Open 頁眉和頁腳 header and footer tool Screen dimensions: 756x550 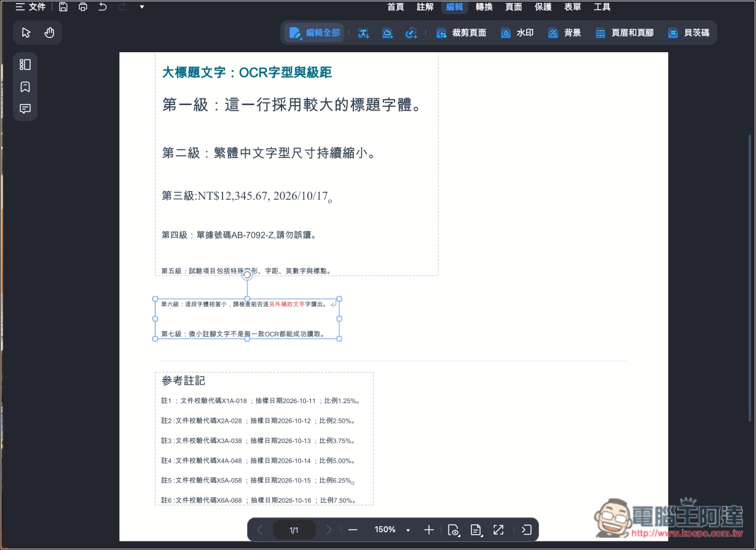(624, 33)
